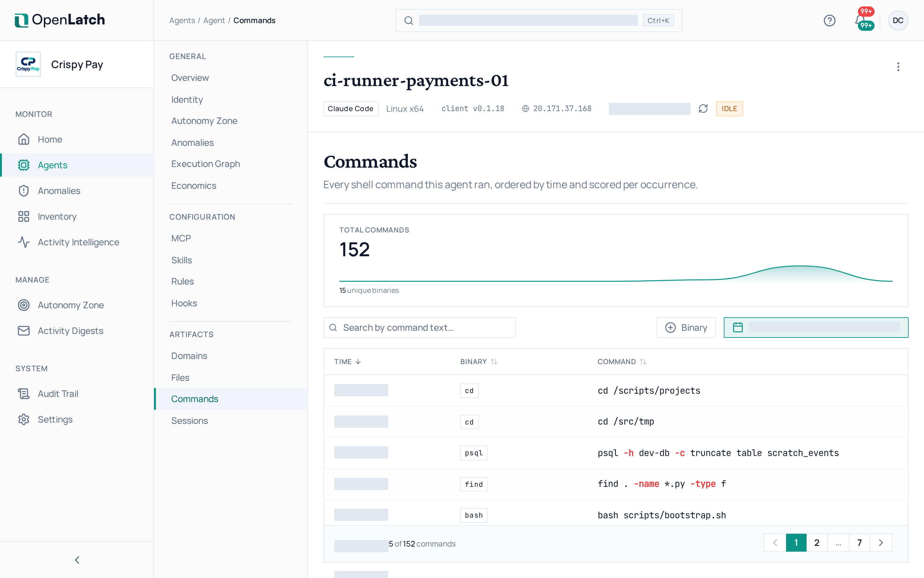The height and width of the screenshot is (578, 924).
Task: Click the find binary tag
Action: point(474,484)
